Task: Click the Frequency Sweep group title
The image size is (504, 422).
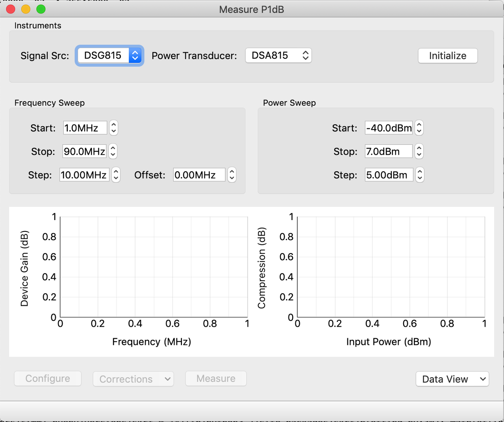Action: [50, 103]
